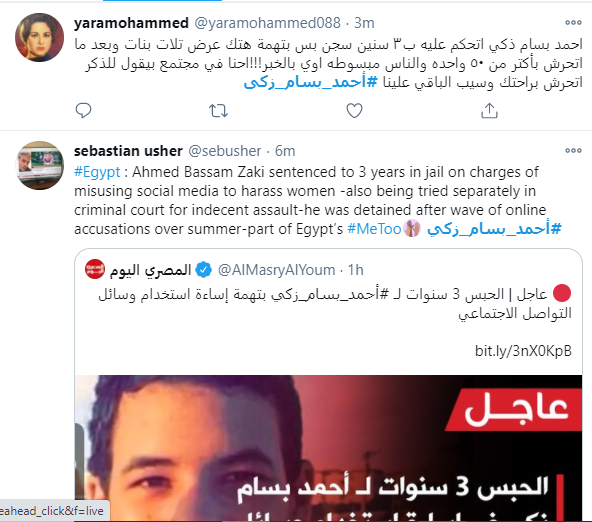This screenshot has width=592, height=522.
Task: Open the 6m timestamp on sebastian's tweet
Action: click(x=285, y=151)
